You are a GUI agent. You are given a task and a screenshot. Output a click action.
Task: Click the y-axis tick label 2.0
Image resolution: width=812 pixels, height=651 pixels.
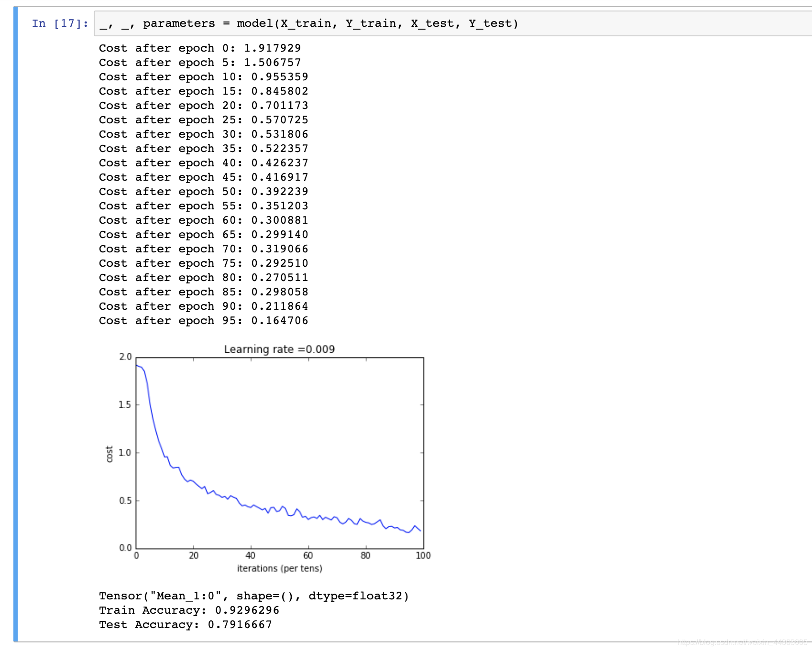point(125,357)
